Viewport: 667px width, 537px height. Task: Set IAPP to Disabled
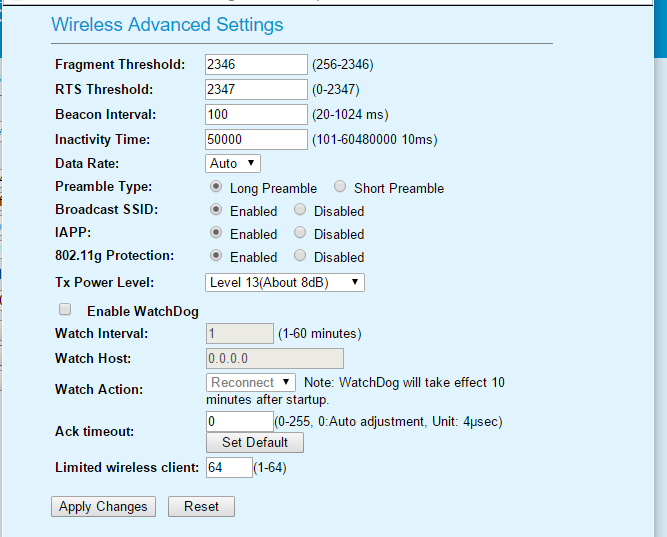300,232
